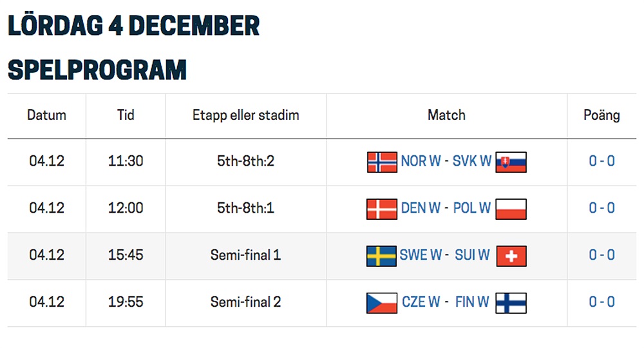Click the Slovakia flag icon
Screen dimensions: 644x348
511,162
